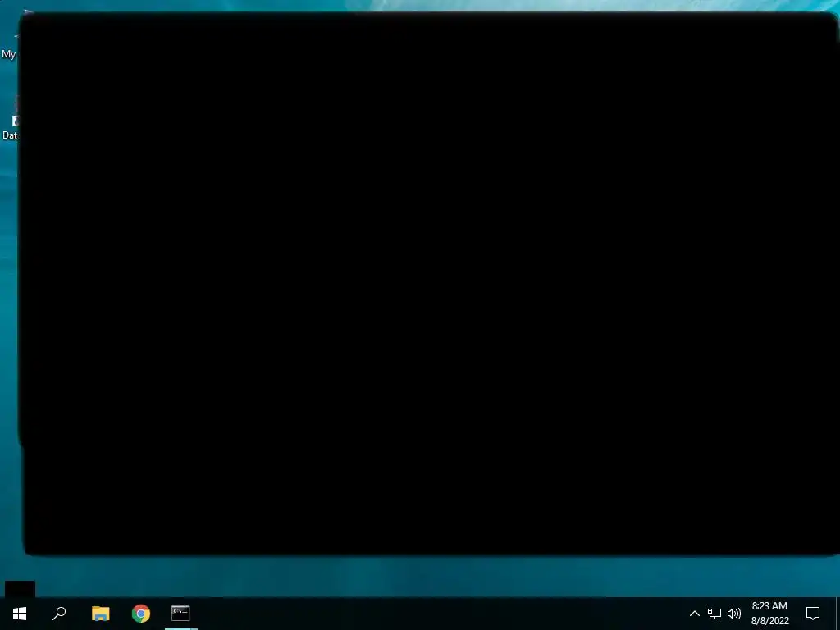Image resolution: width=840 pixels, height=630 pixels.
Task: Open the network status tray icon
Action: pyautogui.click(x=714, y=614)
